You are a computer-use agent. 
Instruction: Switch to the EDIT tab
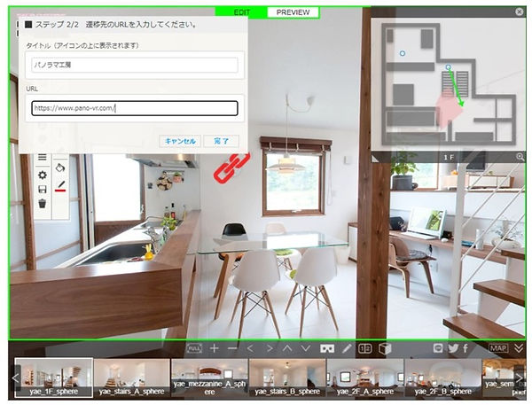click(241, 12)
